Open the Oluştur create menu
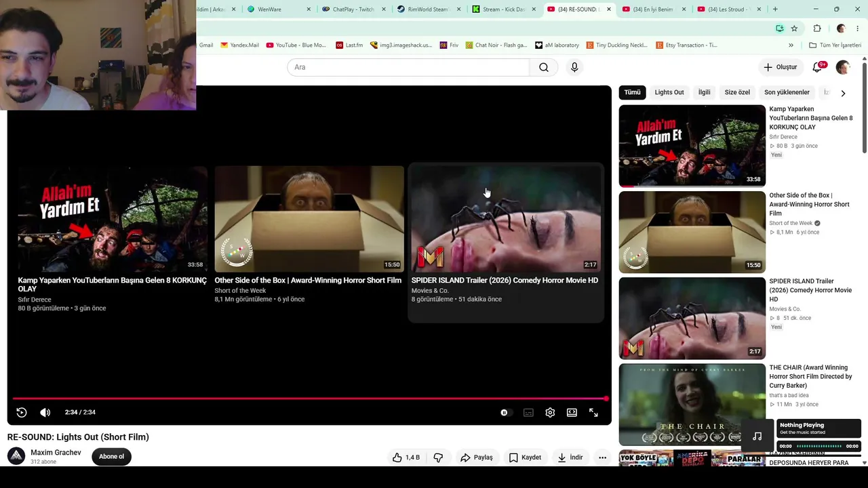This screenshot has height=488, width=868. (x=781, y=67)
